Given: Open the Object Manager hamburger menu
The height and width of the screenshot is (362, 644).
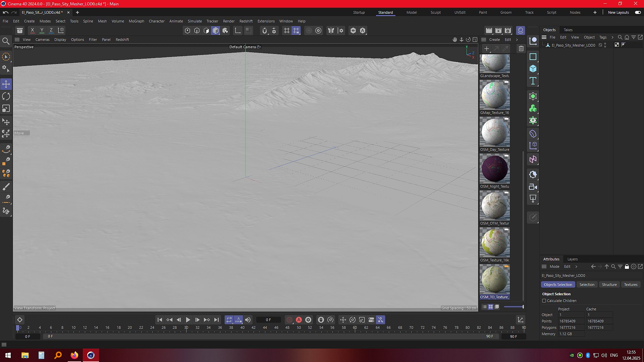Looking at the screenshot, I should 544,37.
